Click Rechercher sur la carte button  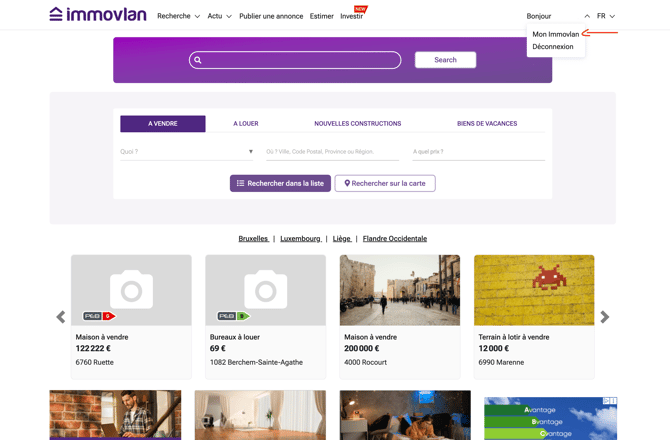(385, 183)
